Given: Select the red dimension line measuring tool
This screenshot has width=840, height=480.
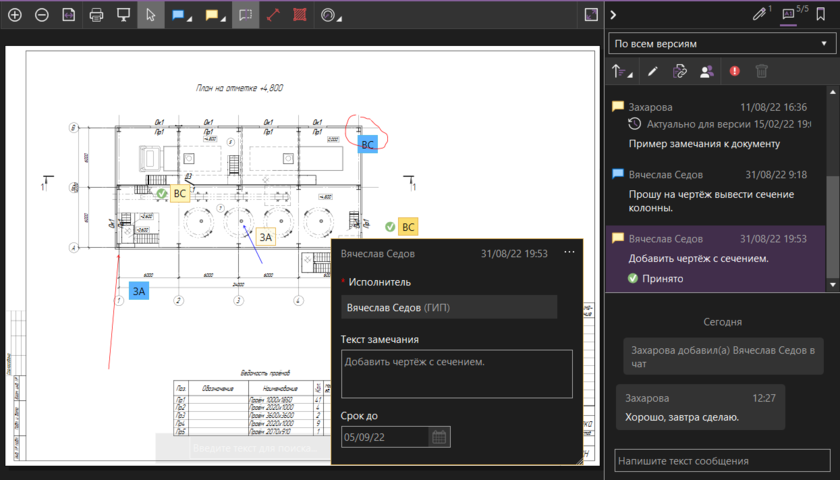Looking at the screenshot, I should pos(272,16).
